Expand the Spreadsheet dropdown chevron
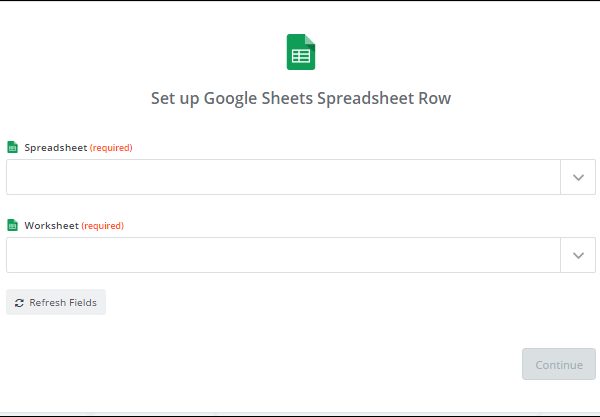Screen dimensions: 600x417 pyautogui.click(x=577, y=177)
